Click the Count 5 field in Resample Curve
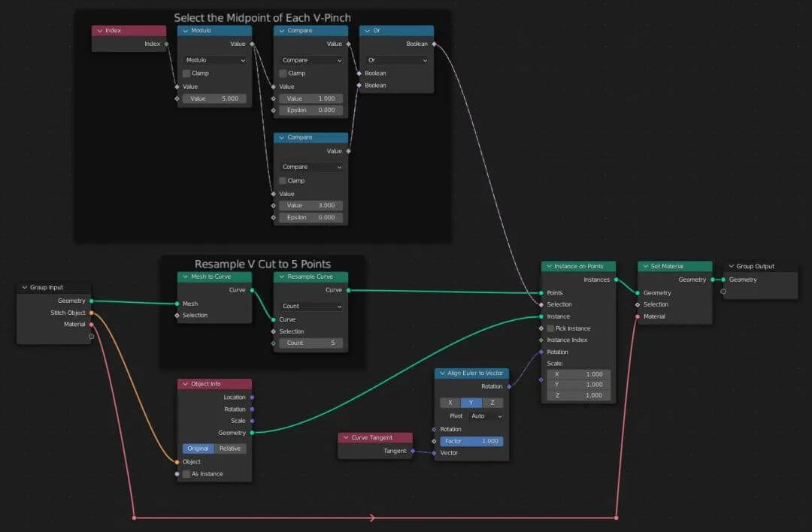Screen dimensions: 812x532 pos(311,343)
